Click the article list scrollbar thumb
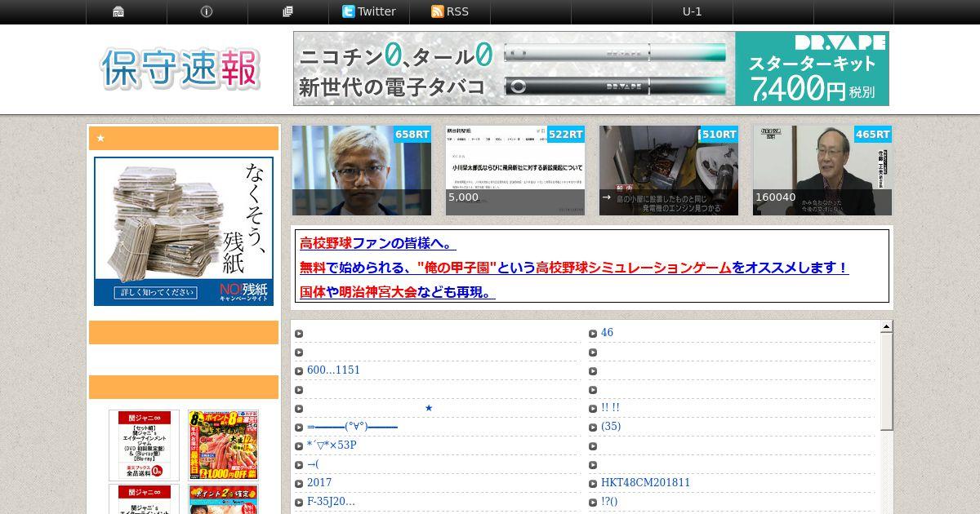Image resolution: width=980 pixels, height=514 pixels. tap(886, 382)
